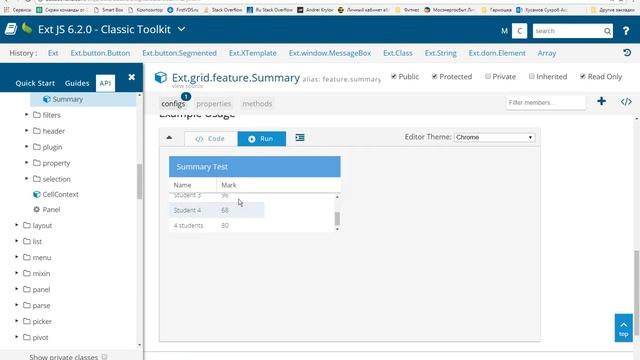The height and width of the screenshot is (360, 640).
Task: Jump to top of page button
Action: click(x=624, y=328)
